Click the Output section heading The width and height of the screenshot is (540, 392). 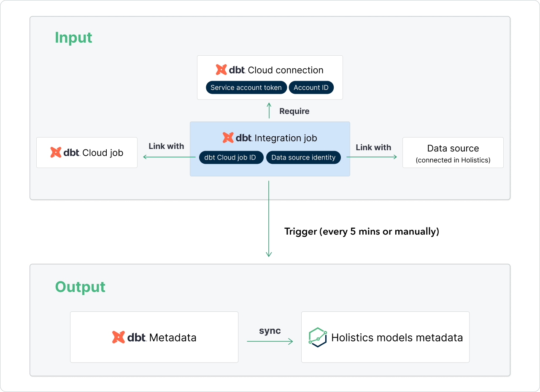tap(80, 287)
